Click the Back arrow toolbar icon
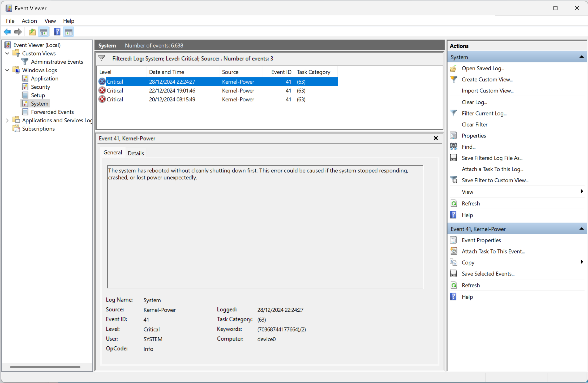Image resolution: width=588 pixels, height=383 pixels. click(x=7, y=32)
